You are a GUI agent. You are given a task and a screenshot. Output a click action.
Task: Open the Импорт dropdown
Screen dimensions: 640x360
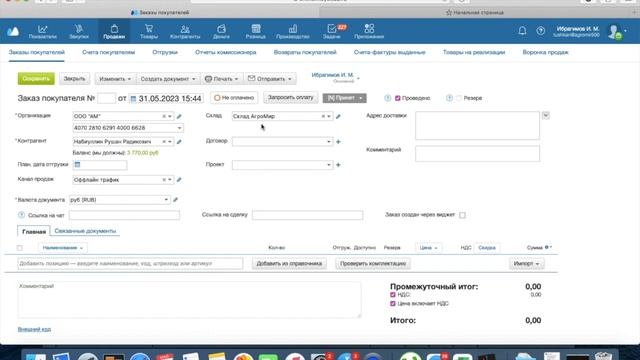526,264
